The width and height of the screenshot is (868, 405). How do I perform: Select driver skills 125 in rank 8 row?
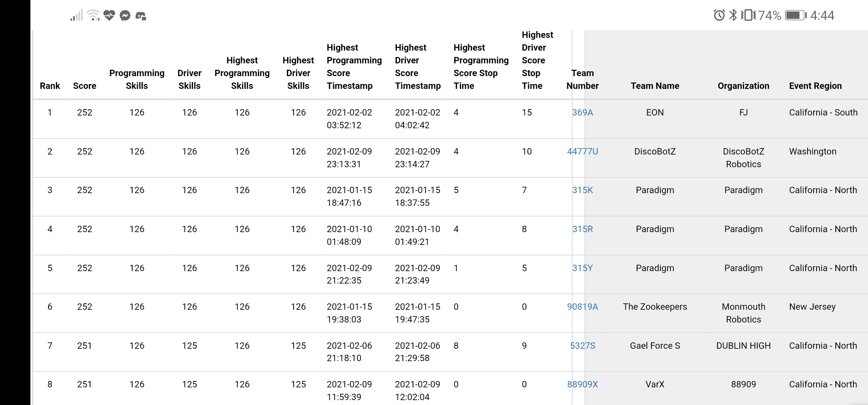[189, 384]
